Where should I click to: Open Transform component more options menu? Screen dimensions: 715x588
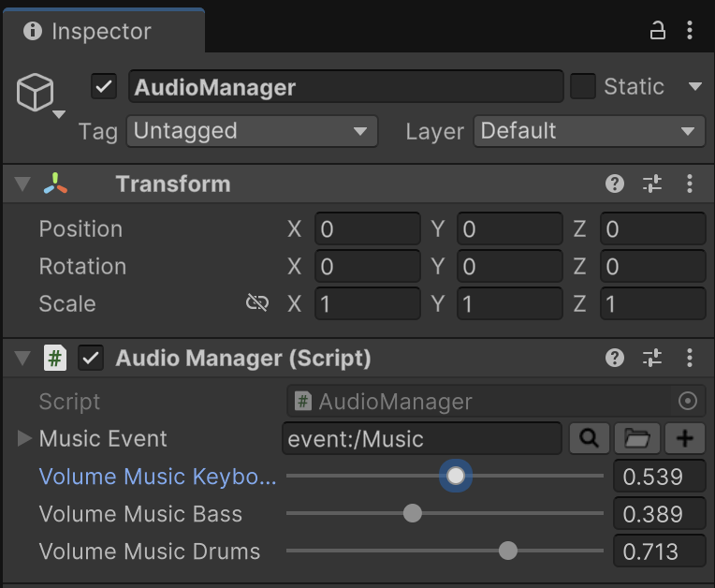coord(690,184)
